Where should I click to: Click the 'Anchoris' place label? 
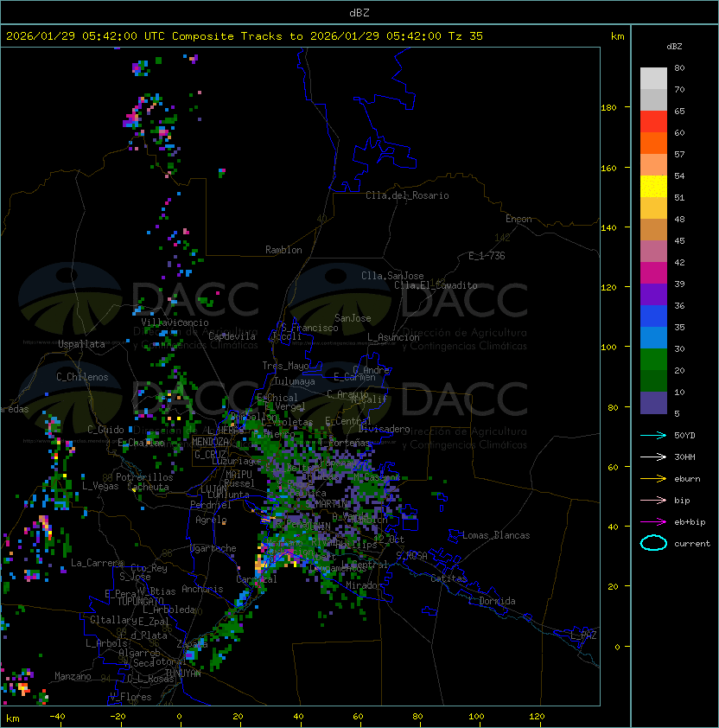coord(202,589)
